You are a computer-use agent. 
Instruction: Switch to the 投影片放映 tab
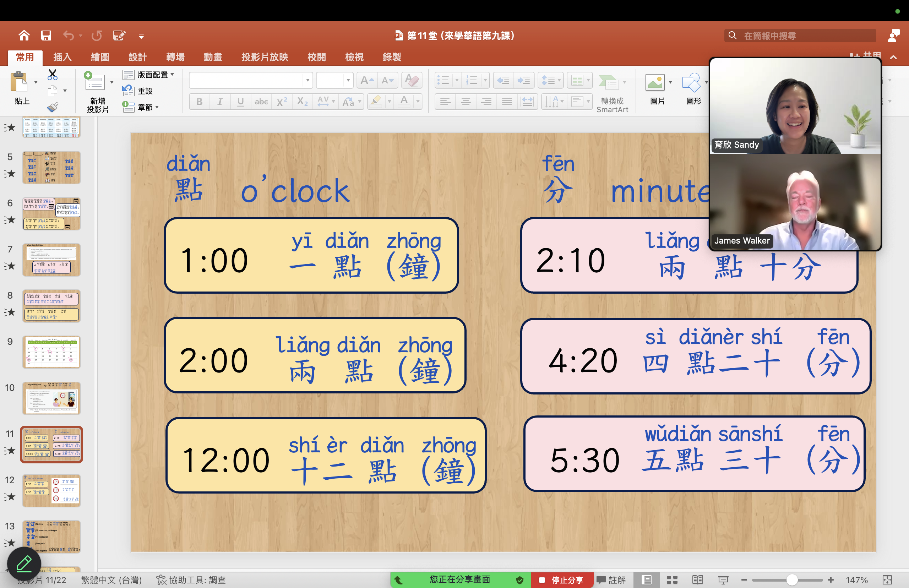[x=264, y=57]
